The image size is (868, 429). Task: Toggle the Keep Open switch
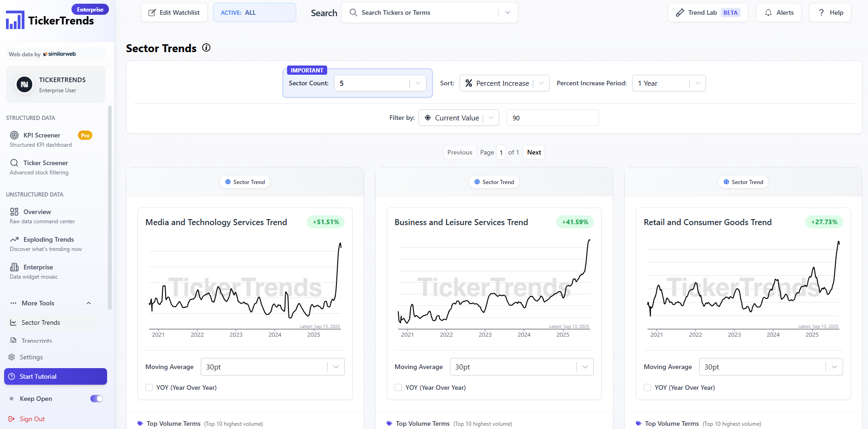96,399
